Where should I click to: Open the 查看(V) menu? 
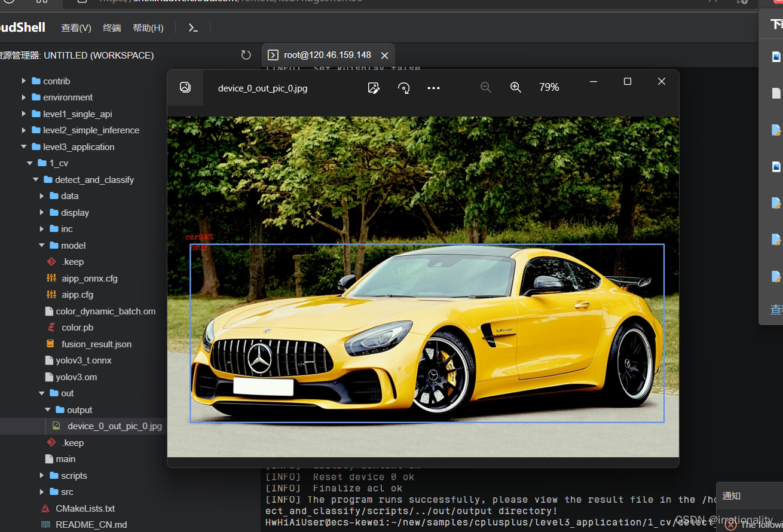click(76, 27)
